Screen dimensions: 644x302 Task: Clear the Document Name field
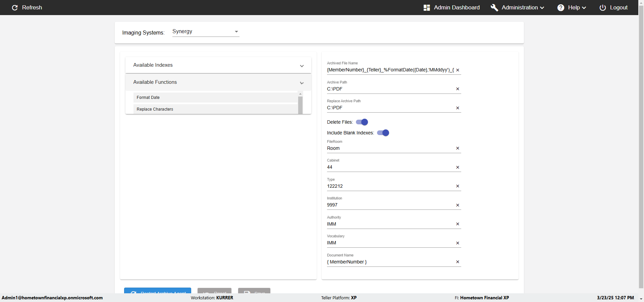click(458, 262)
